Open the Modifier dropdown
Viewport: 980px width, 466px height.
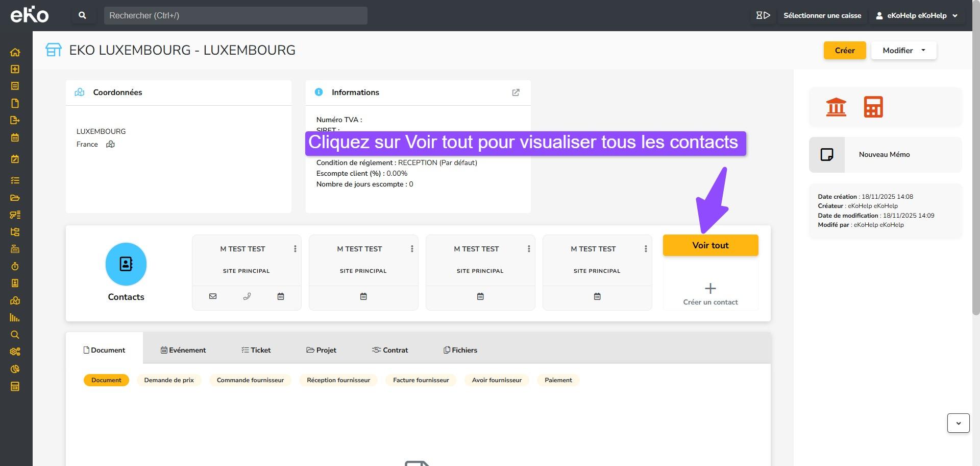[x=903, y=51]
